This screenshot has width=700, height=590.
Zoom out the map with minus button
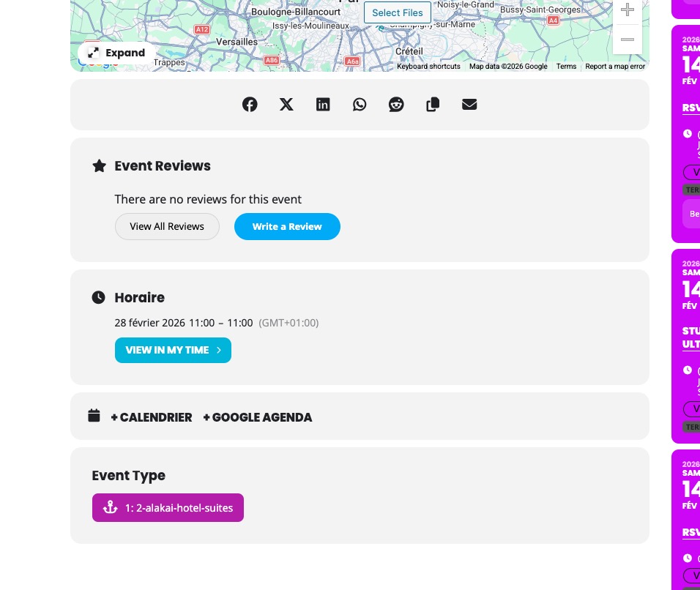tap(628, 40)
